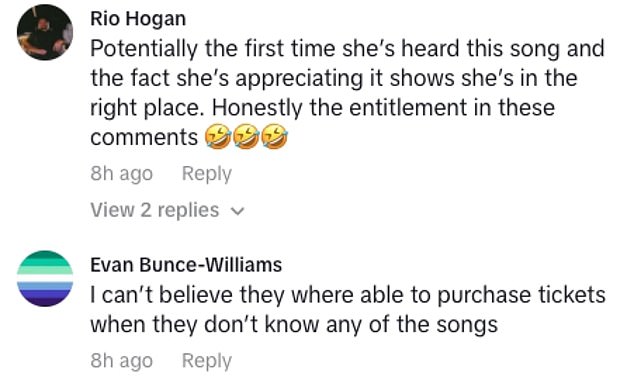Image resolution: width=634 pixels, height=380 pixels.
Task: Click the last laughing emoji
Action: pyautogui.click(x=275, y=137)
